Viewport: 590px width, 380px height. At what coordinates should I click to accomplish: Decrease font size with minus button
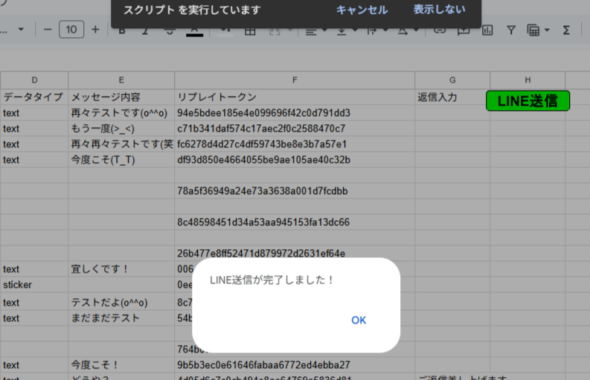(48, 30)
